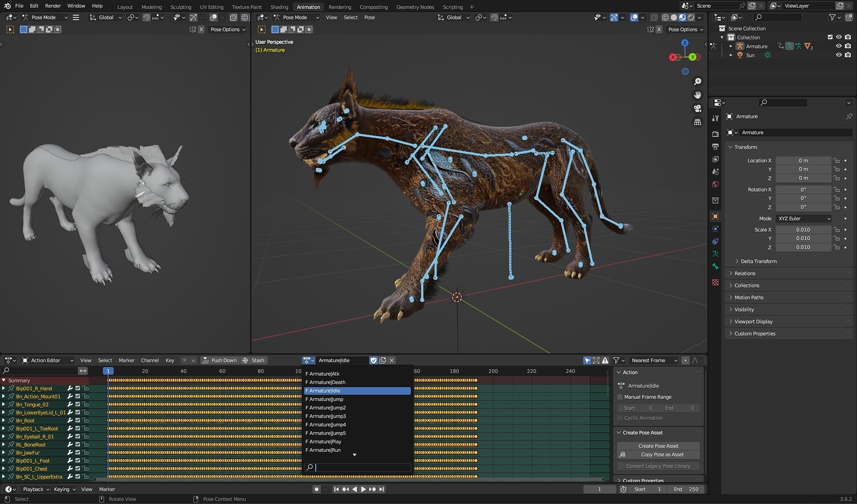Click the Create Pose Asset button
This screenshot has width=857, height=504.
[x=658, y=446]
